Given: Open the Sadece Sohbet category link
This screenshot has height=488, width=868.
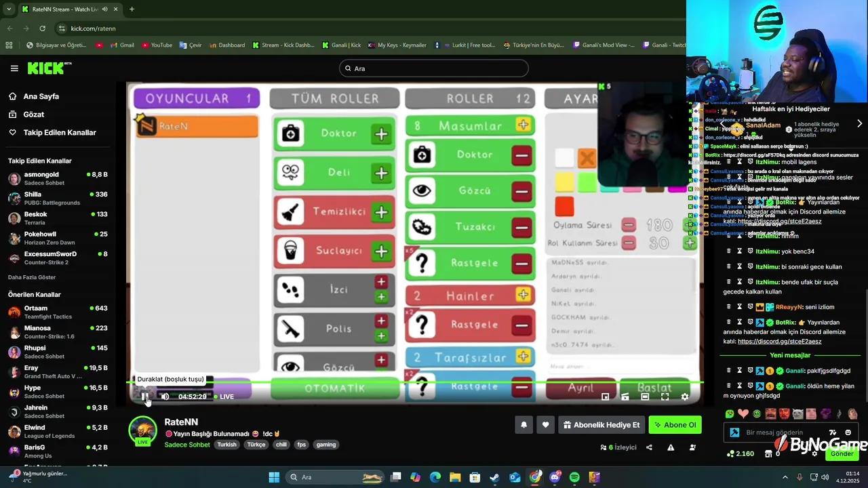Looking at the screenshot, I should [x=187, y=445].
